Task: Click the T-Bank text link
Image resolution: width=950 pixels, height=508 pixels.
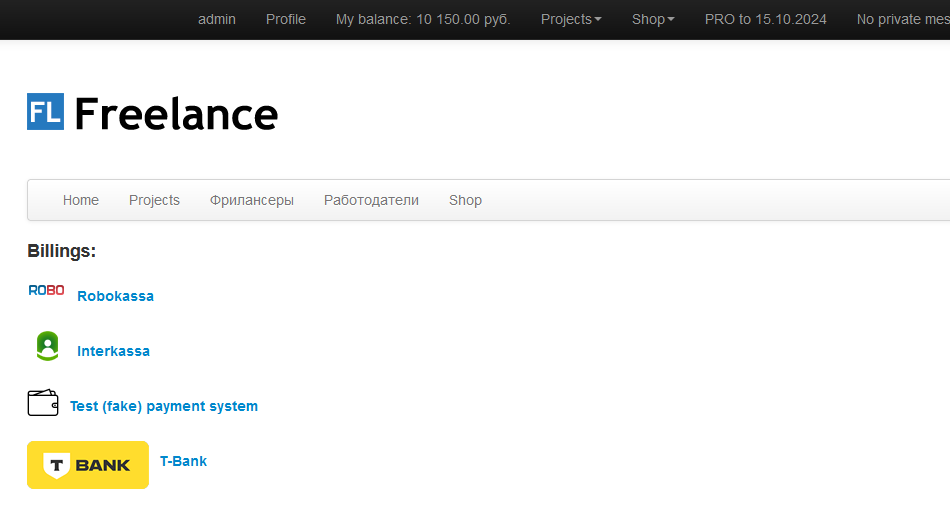Action: click(x=183, y=461)
